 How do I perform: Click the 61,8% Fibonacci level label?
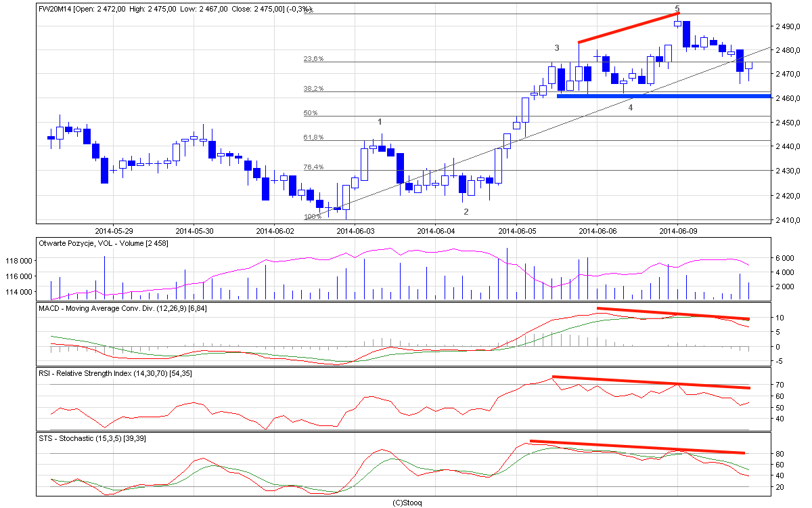click(313, 137)
